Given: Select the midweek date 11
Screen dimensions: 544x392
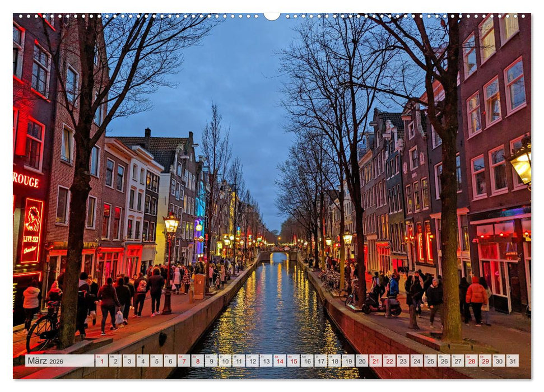Looking at the screenshot, I should (238, 362).
